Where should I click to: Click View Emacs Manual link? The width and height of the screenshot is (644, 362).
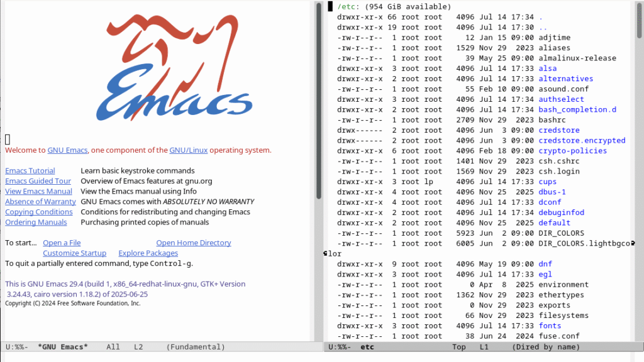click(x=38, y=191)
